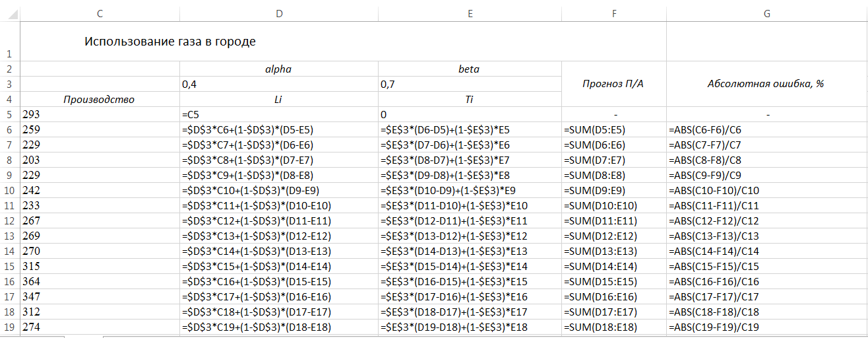Select cell with formula =SUM(D18:E18)
The height and width of the screenshot is (338, 868).
(614, 327)
